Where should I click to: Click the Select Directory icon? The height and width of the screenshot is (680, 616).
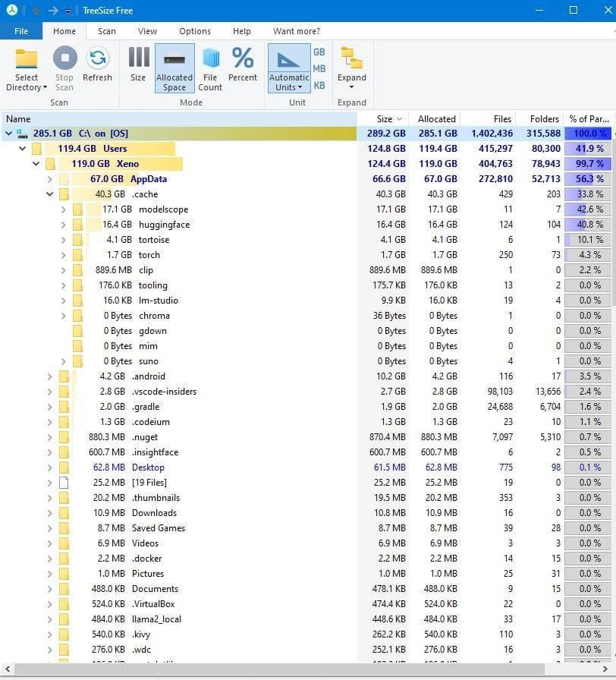tap(27, 59)
